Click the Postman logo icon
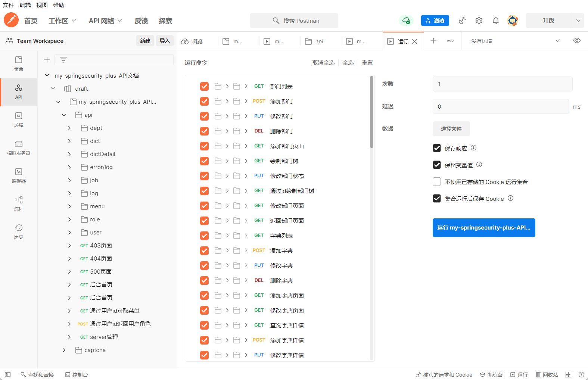Image resolution: width=588 pixels, height=380 pixels. point(11,20)
